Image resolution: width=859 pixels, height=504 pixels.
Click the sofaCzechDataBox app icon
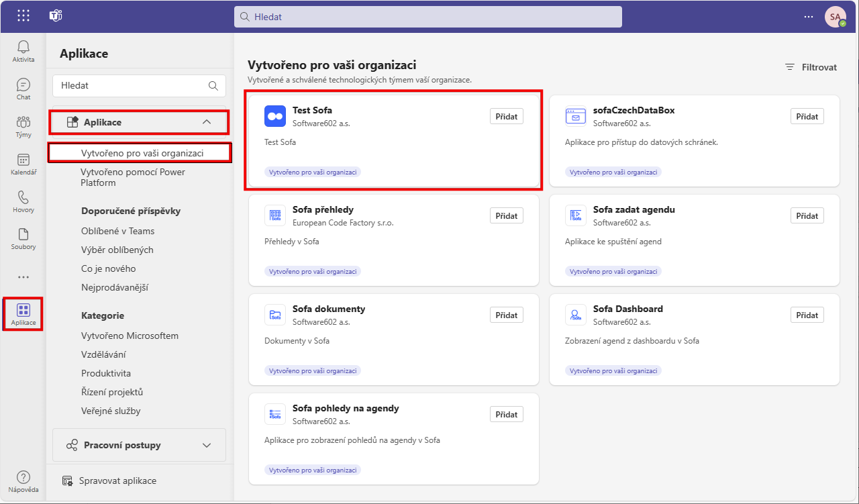click(576, 116)
